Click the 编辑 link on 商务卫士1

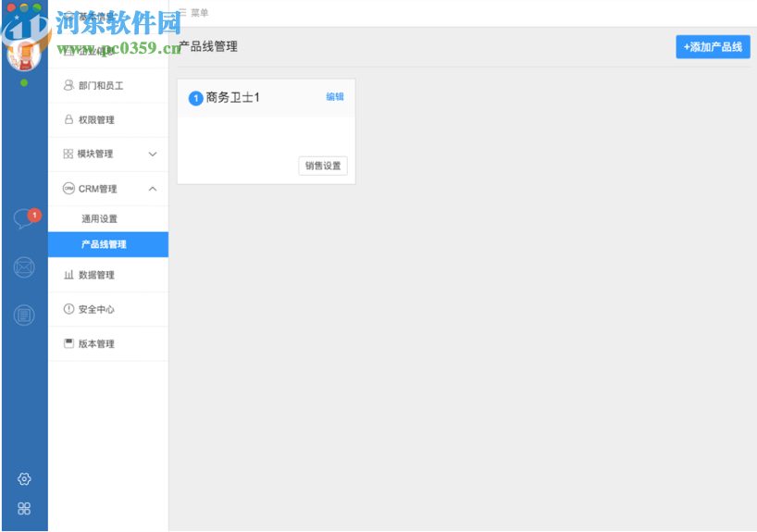(335, 96)
